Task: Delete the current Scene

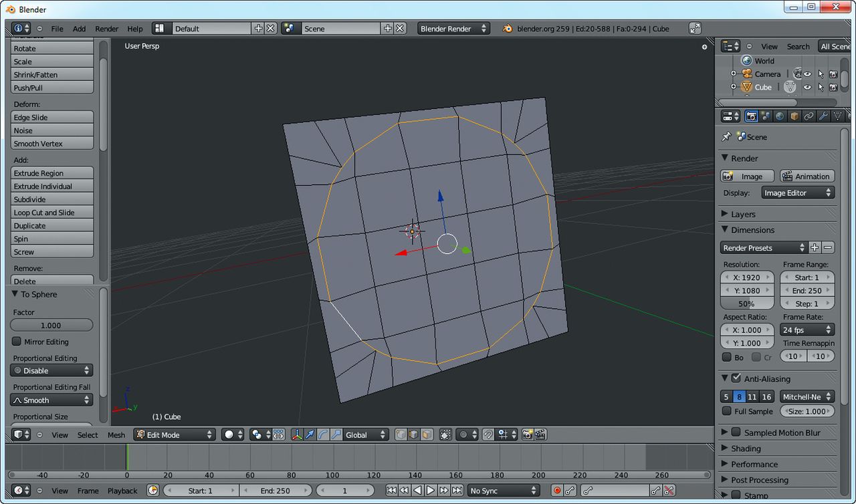Action: click(400, 28)
